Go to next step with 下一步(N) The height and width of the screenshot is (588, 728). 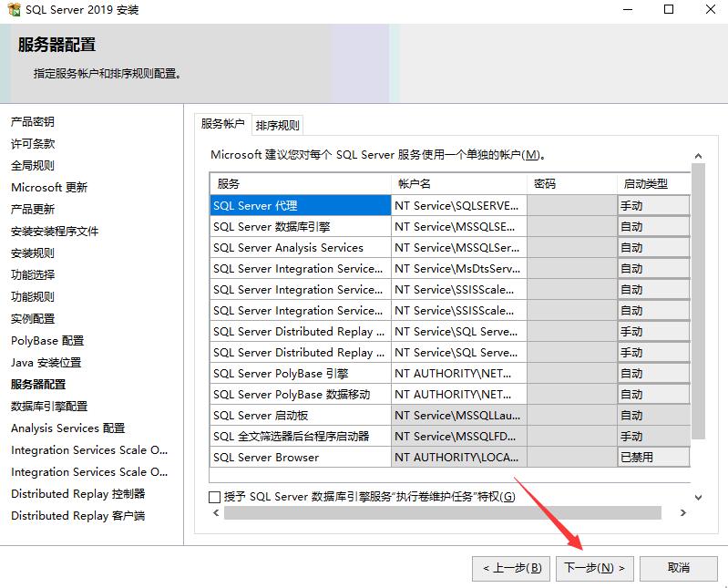point(595,568)
